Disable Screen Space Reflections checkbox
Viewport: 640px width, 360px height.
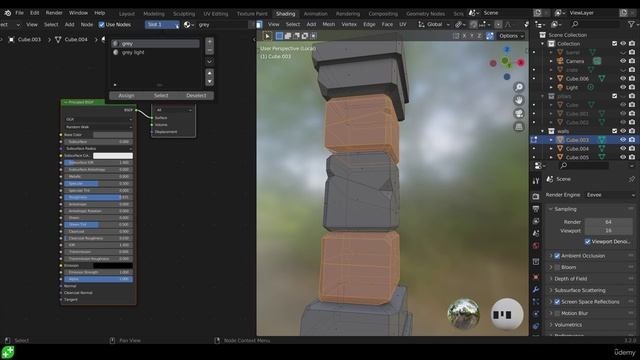[557, 302]
